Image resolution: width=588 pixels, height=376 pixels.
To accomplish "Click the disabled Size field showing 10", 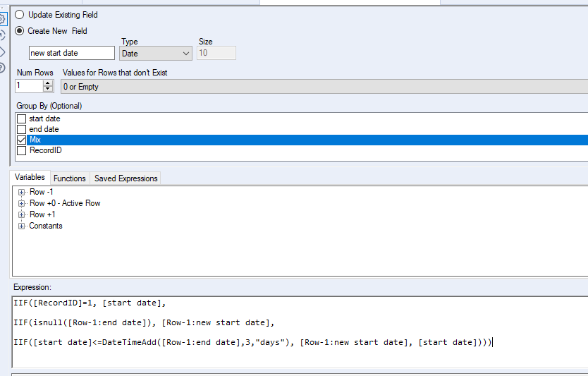I will click(x=216, y=53).
